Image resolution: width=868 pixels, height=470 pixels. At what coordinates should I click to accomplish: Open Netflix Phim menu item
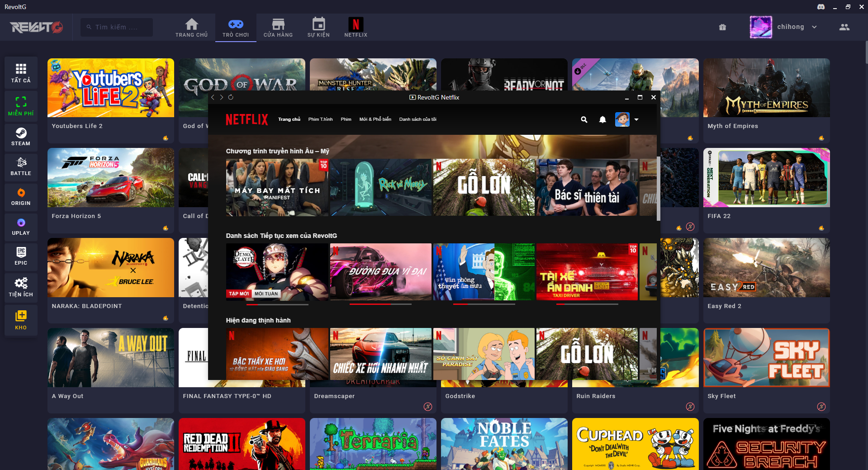pos(346,119)
